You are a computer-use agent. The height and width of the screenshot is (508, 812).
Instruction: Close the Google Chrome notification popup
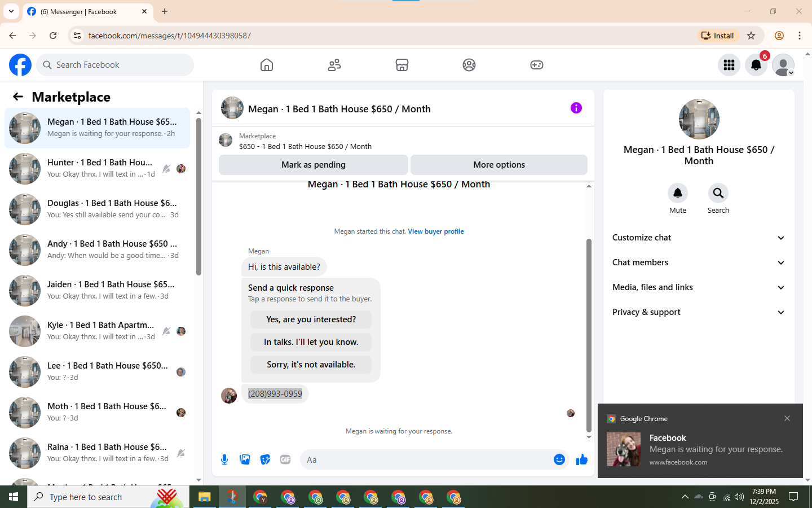(x=787, y=418)
